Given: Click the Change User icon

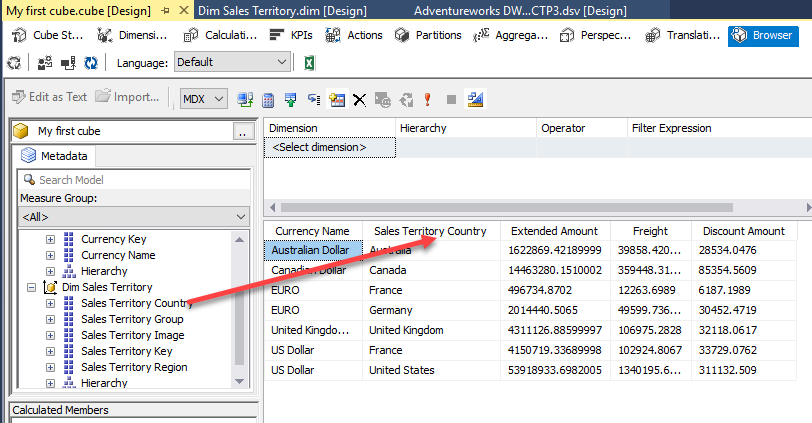Looking at the screenshot, I should pos(46,62).
